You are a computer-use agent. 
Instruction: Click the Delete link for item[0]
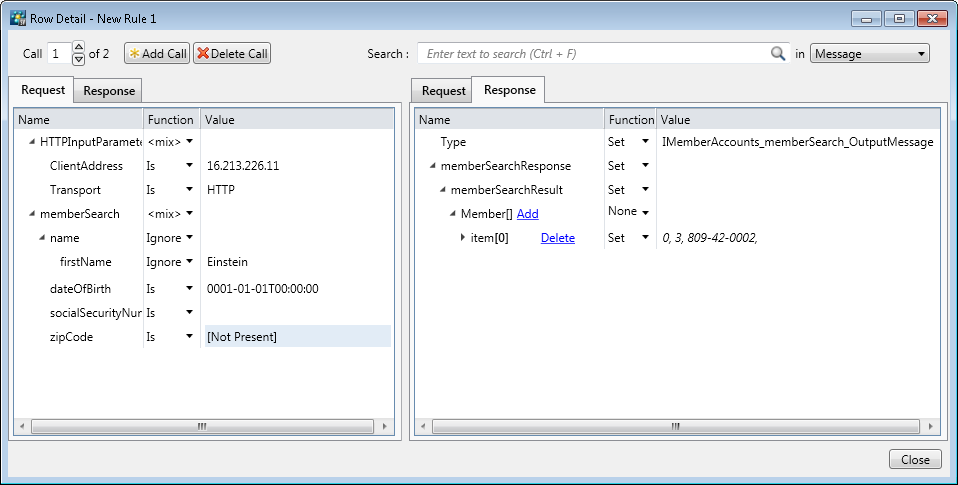point(557,238)
